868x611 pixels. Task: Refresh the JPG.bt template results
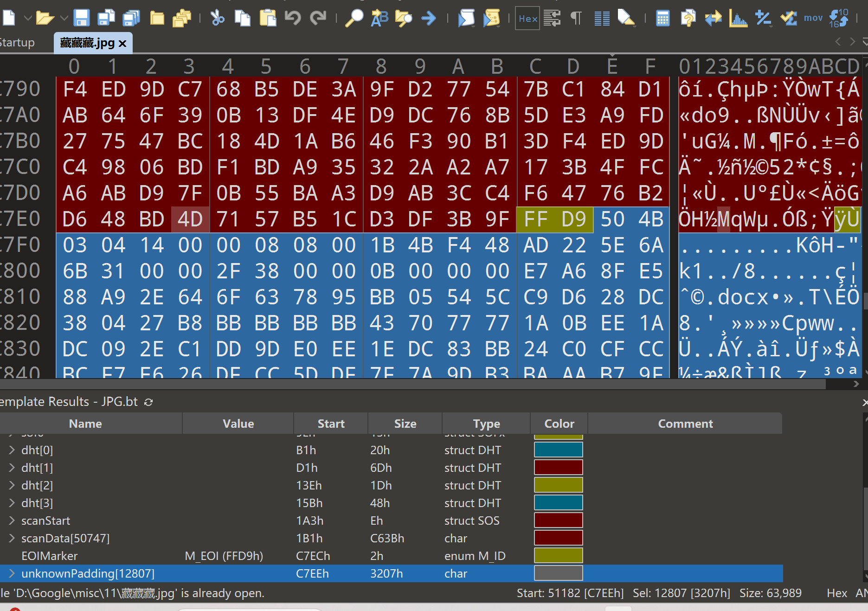tap(148, 402)
